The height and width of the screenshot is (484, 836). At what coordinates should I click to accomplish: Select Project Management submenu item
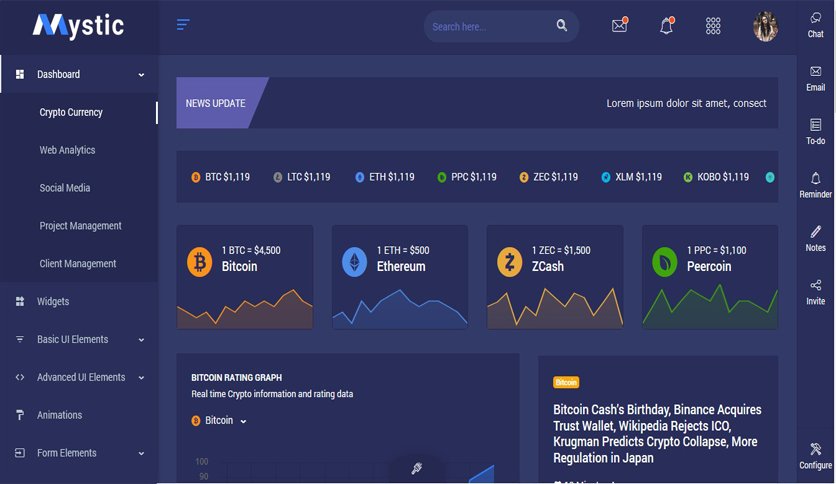(x=81, y=225)
